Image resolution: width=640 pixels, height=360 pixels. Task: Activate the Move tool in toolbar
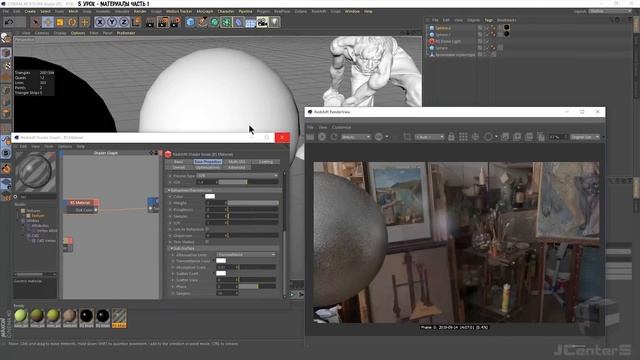[x=48, y=22]
